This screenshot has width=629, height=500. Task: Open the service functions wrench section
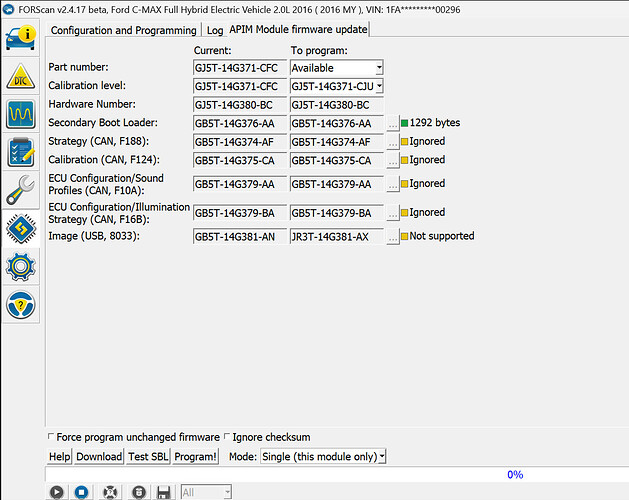(20, 190)
